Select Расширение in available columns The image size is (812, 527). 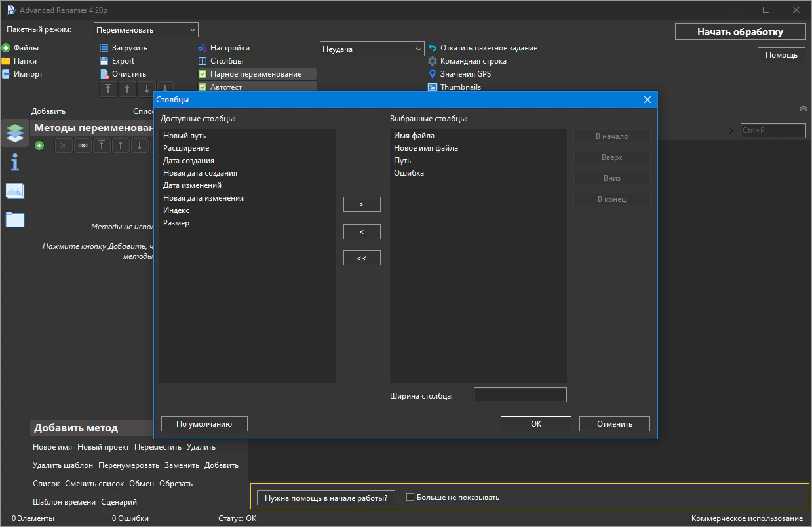pyautogui.click(x=186, y=148)
